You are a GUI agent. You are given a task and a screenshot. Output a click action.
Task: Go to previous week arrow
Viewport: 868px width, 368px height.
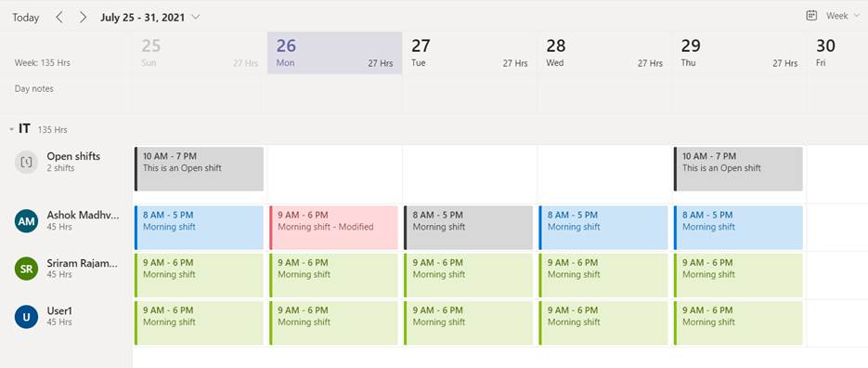[x=59, y=17]
